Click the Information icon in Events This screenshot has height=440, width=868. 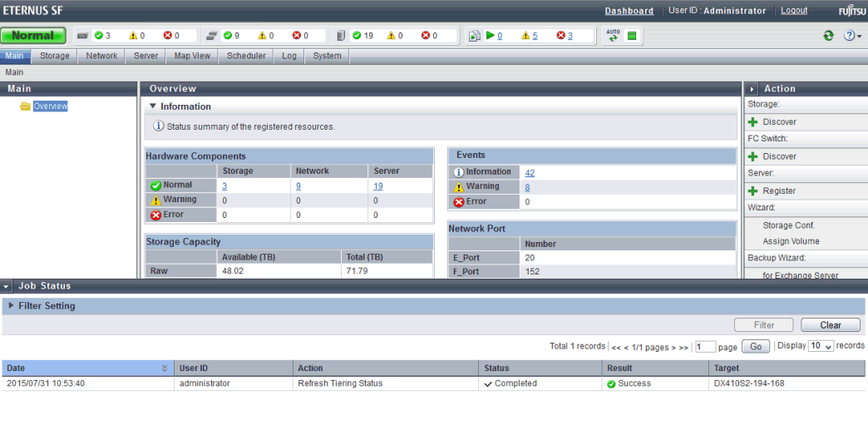pyautogui.click(x=458, y=172)
